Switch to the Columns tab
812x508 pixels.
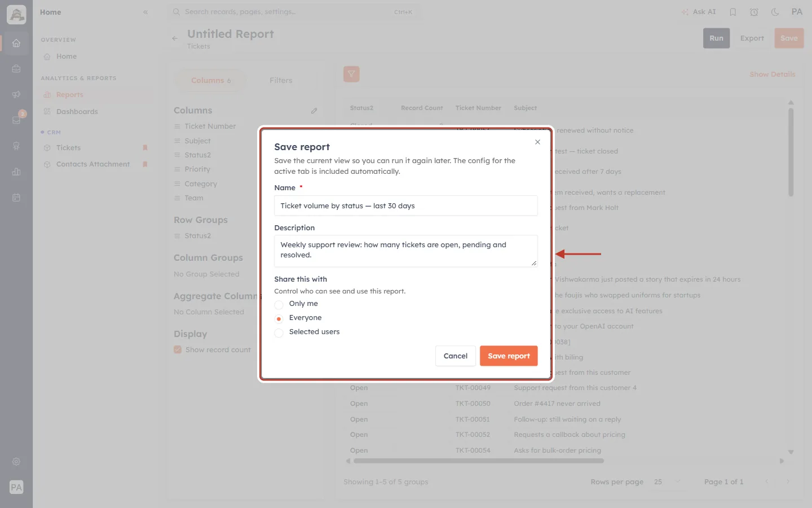(x=211, y=81)
